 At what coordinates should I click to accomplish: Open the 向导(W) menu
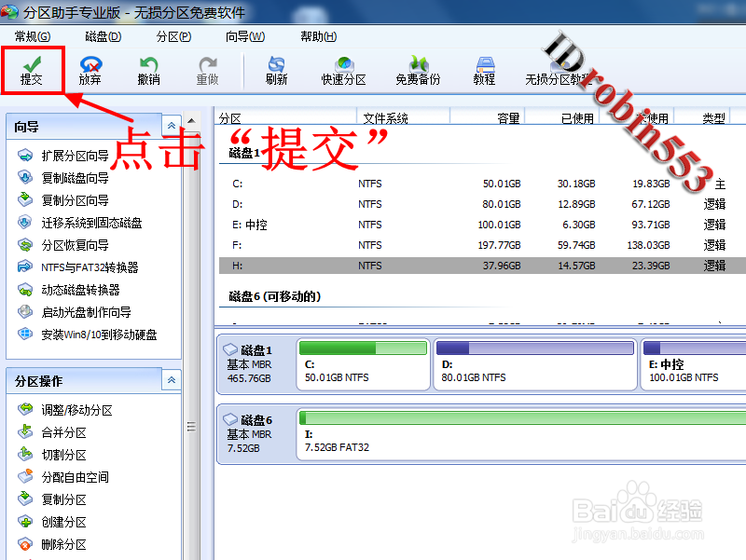[x=245, y=36]
